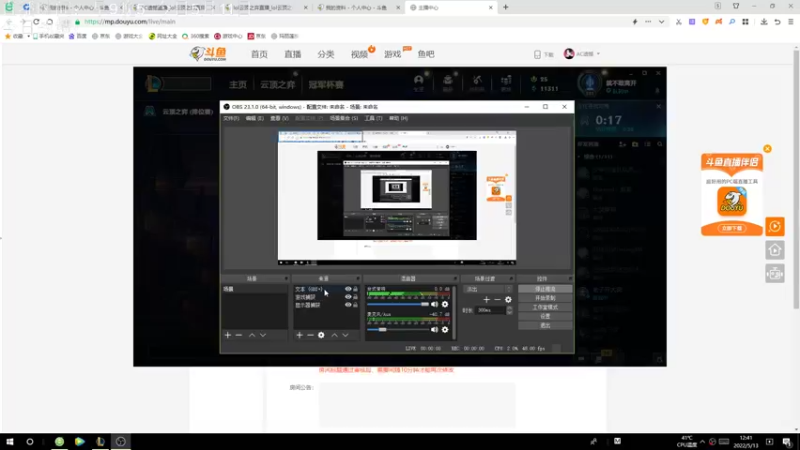Open the scene transition type dropdown
Image resolution: width=800 pixels, height=450 pixels.
point(488,289)
